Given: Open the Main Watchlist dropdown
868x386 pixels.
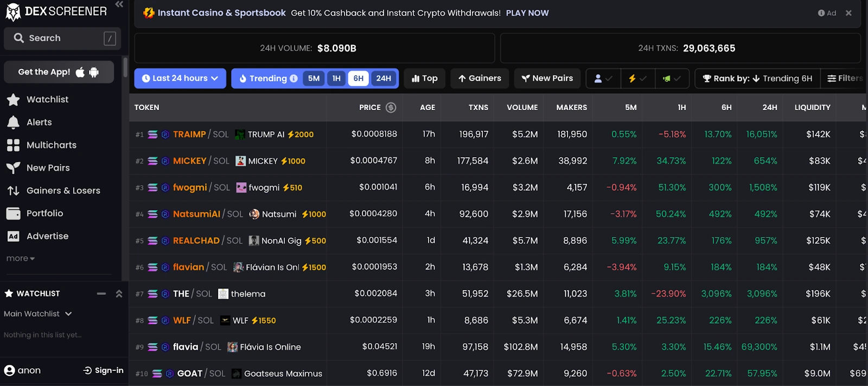Looking at the screenshot, I should 38,314.
